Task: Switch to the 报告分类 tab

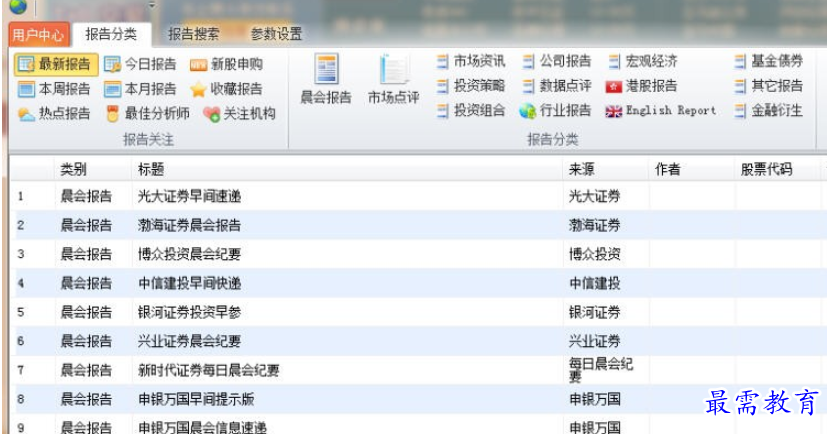Action: coord(111,34)
